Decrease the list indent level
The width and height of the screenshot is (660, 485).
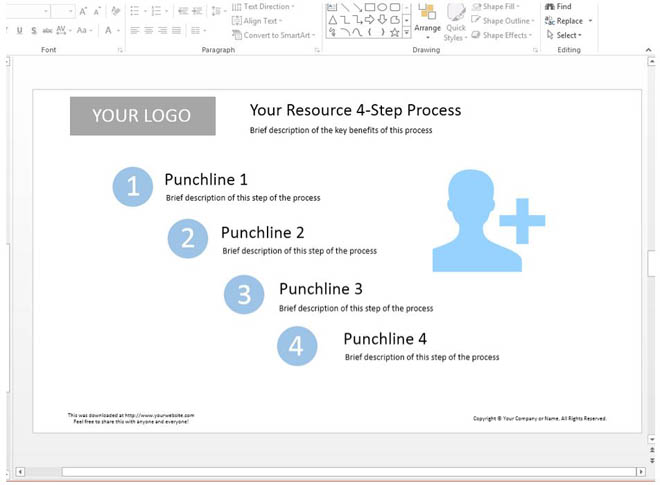183,11
